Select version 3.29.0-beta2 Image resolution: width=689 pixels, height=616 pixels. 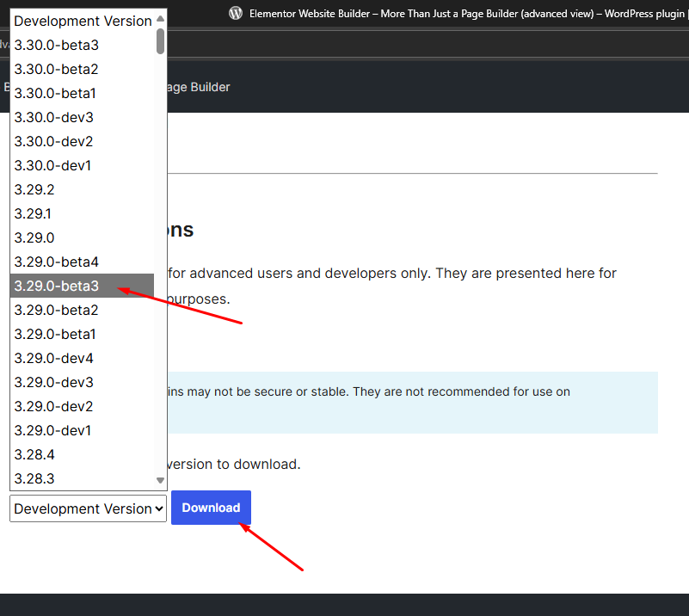(x=83, y=311)
